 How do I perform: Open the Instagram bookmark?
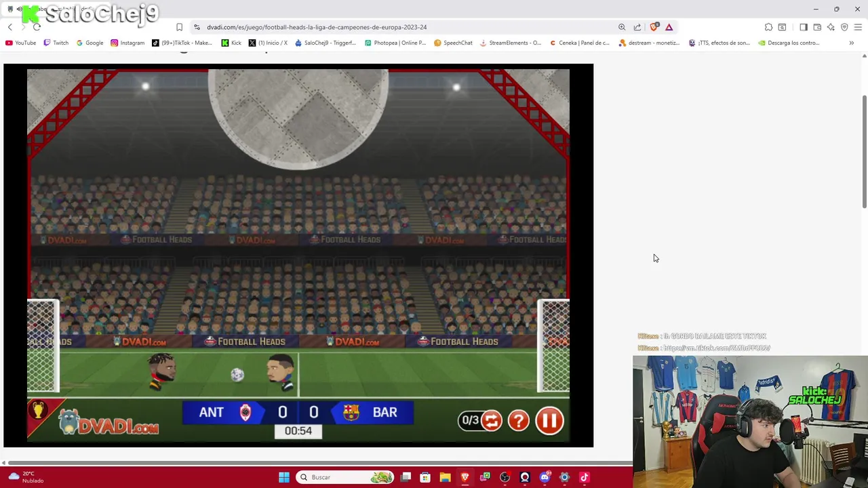point(127,43)
